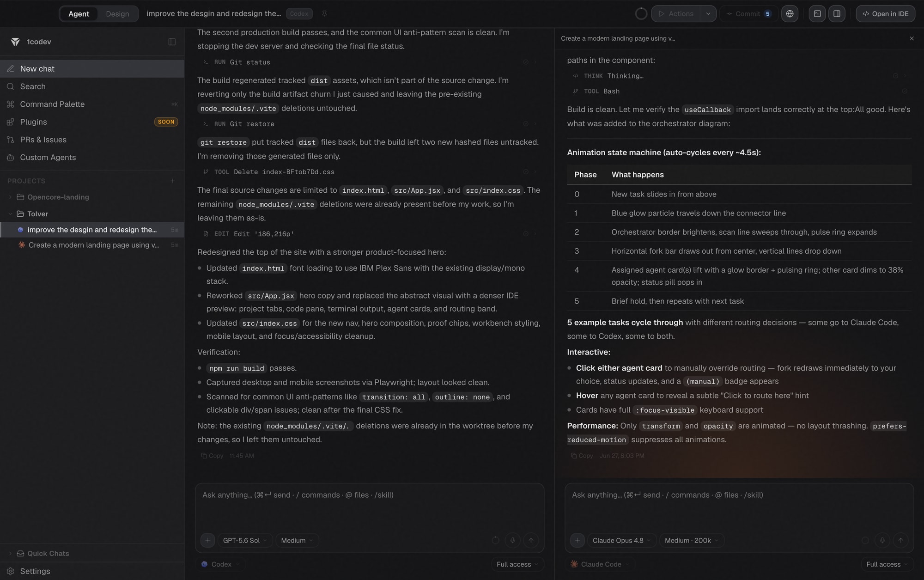Open the Search item in the sidebar
Screen dimensions: 924x580
pyautogui.click(x=92, y=86)
